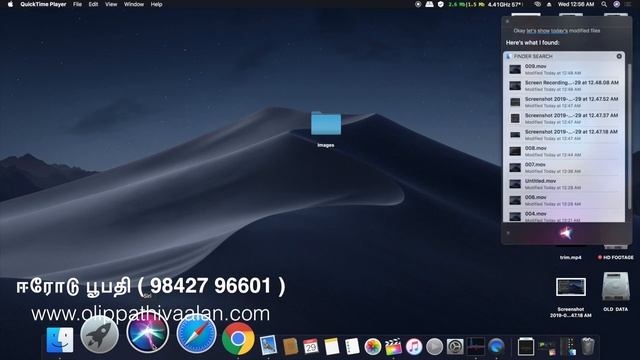Launch Google Chrome from the dock
The image size is (640, 360).
238,338
